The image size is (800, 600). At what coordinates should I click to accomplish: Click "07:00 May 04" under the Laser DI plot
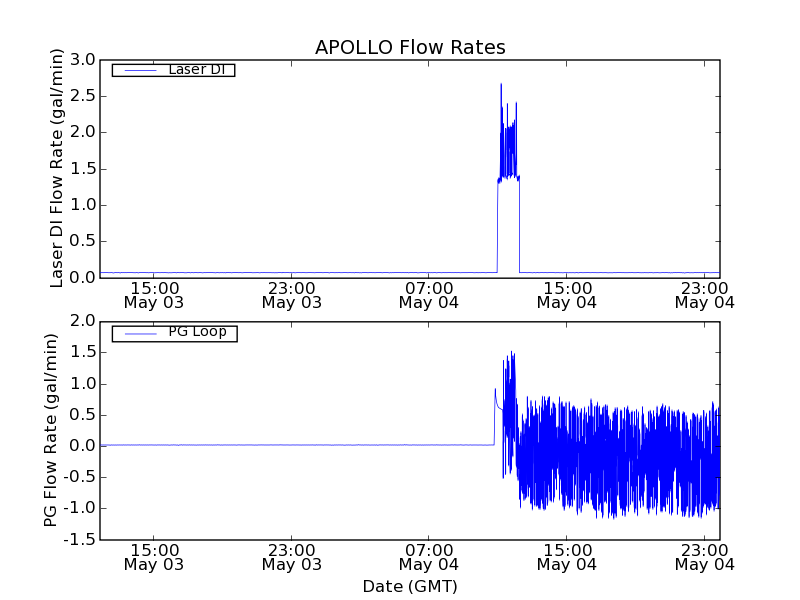(429, 295)
